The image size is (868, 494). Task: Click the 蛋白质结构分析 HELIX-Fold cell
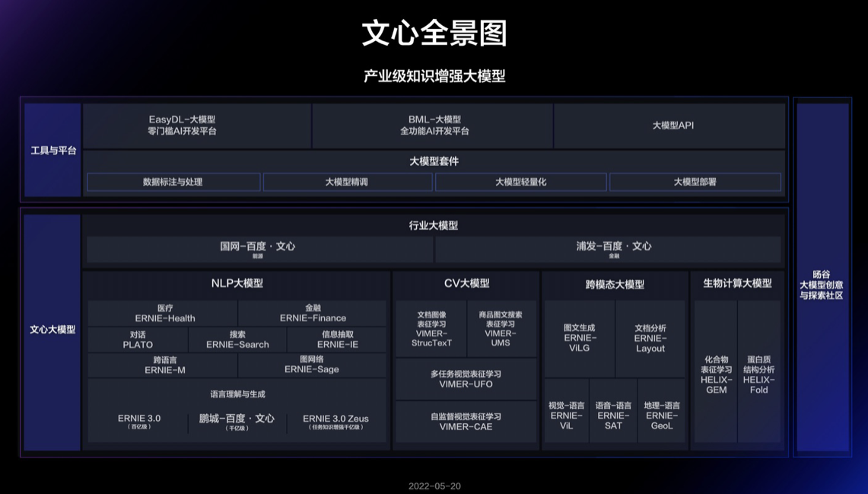tap(759, 371)
